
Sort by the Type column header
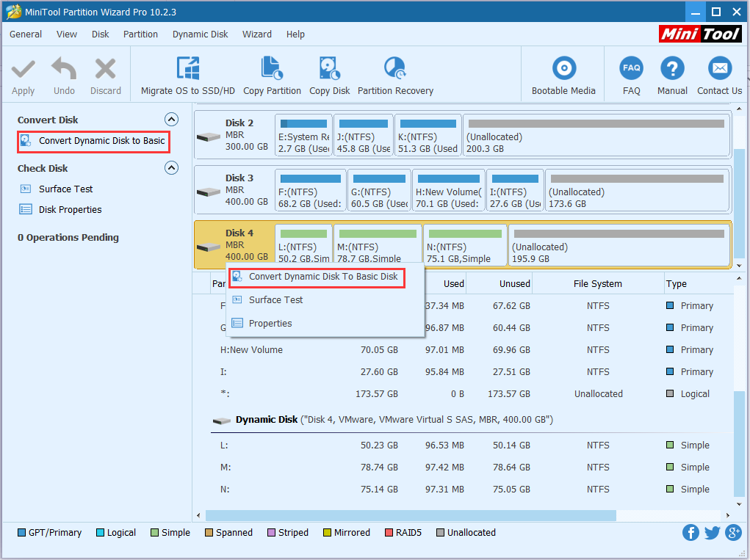[x=699, y=283]
